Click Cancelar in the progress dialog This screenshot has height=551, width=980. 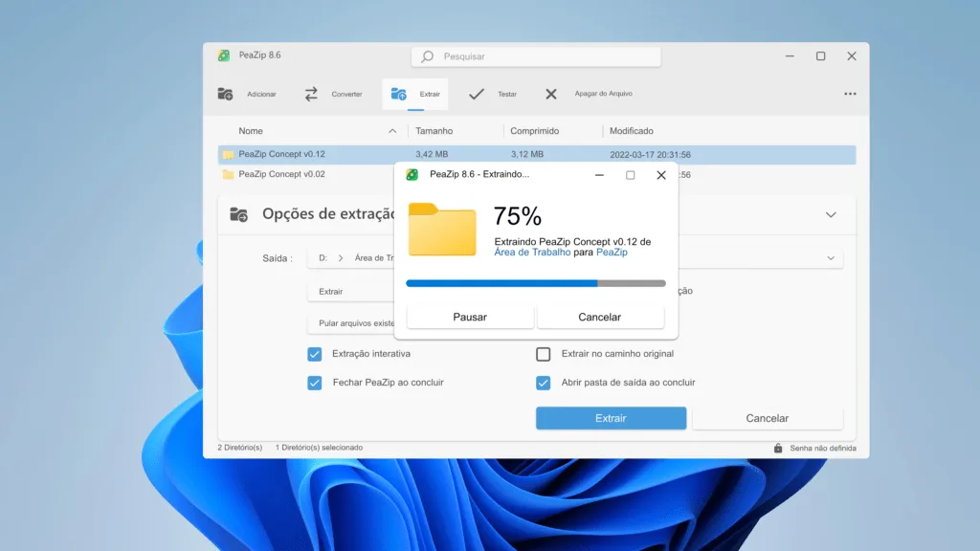(x=600, y=317)
